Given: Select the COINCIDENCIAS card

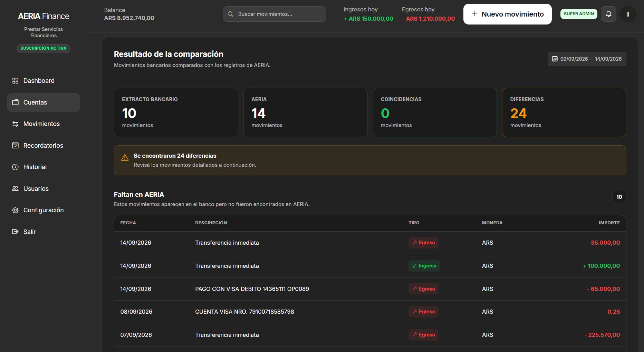Looking at the screenshot, I should pos(435,113).
